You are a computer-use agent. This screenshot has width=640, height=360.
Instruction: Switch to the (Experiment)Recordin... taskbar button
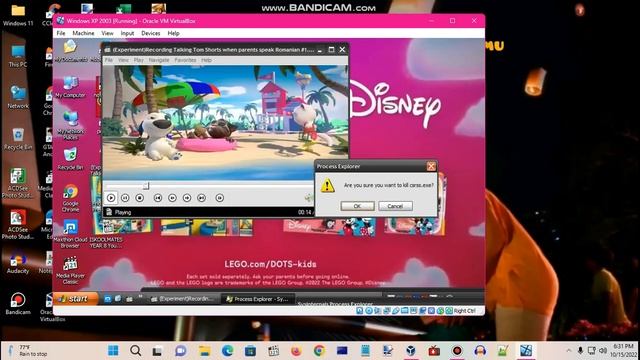(x=183, y=299)
